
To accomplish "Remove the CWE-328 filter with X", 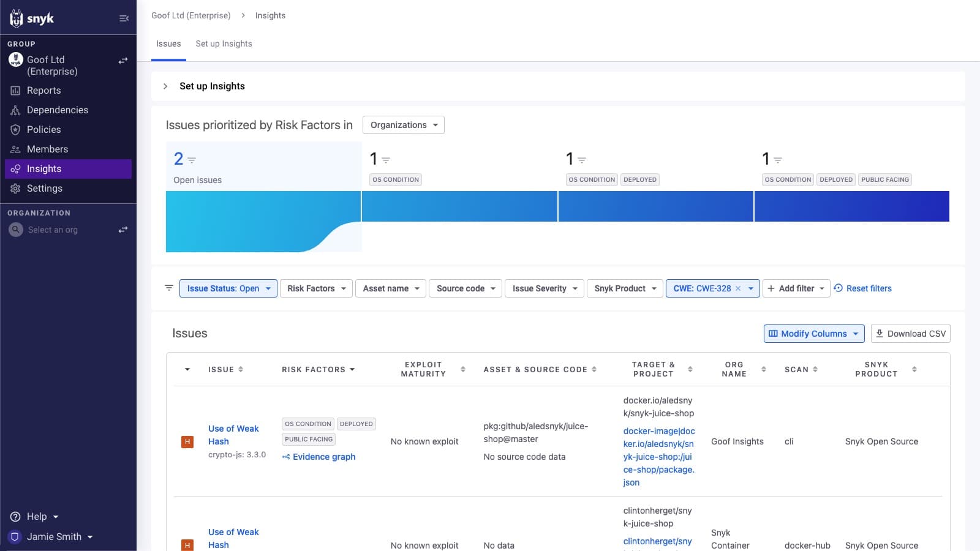I will [x=738, y=288].
